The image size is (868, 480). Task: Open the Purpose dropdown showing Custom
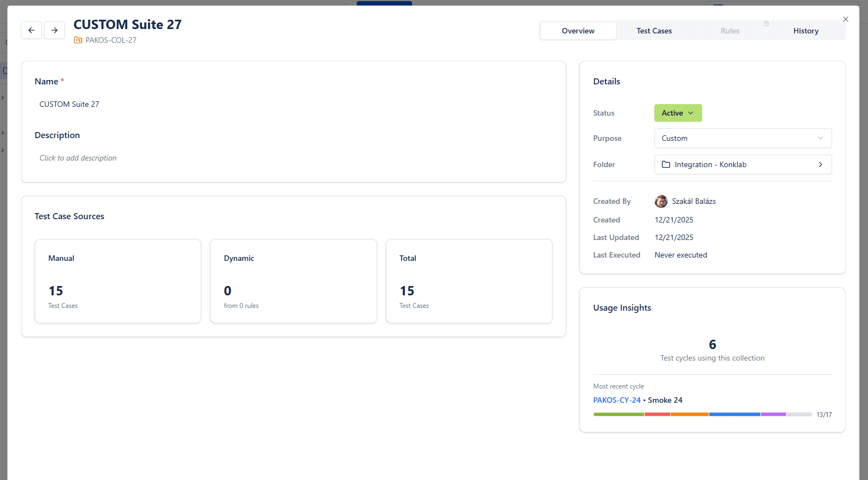pyautogui.click(x=743, y=138)
